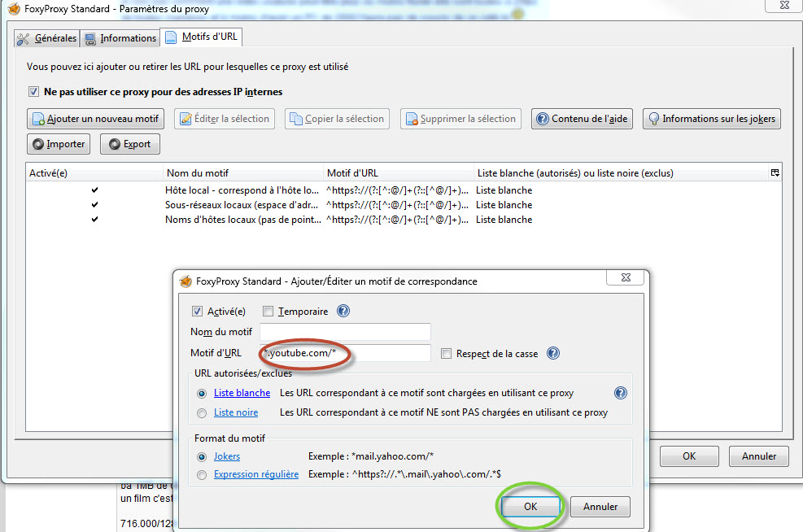Close the Ajouter/Éditer un motif dialog
803x532 pixels.
[626, 277]
